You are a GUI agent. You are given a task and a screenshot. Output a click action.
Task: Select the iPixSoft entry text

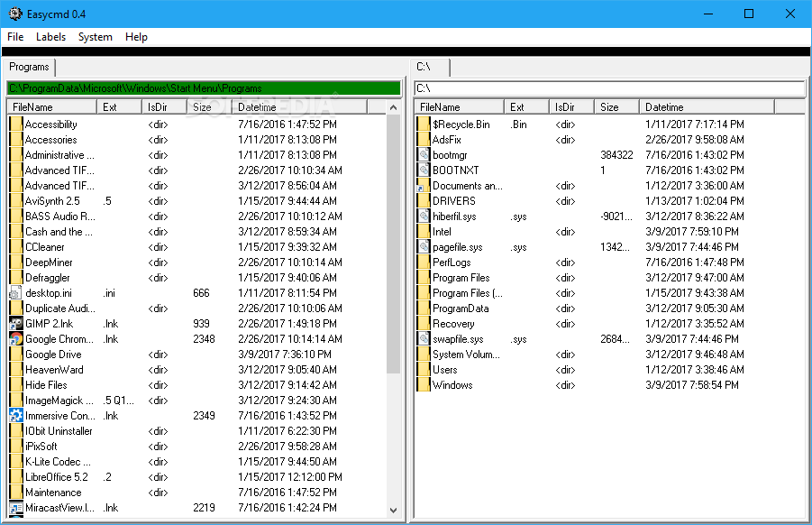coord(41,447)
